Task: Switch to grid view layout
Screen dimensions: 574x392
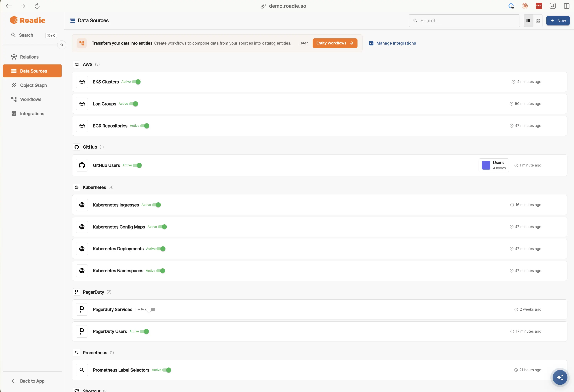Action: click(538, 20)
